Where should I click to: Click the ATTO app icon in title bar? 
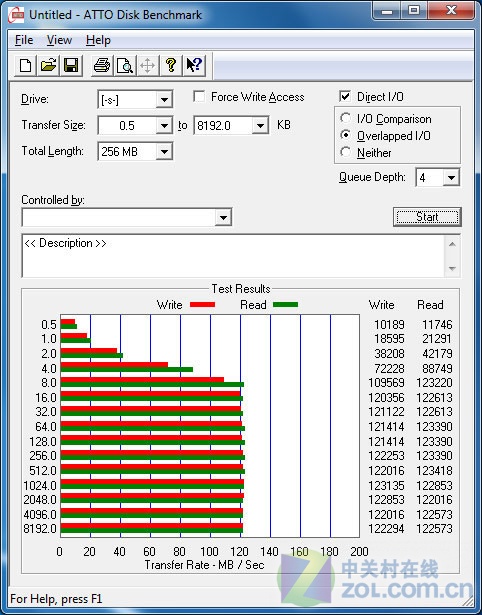tap(16, 15)
